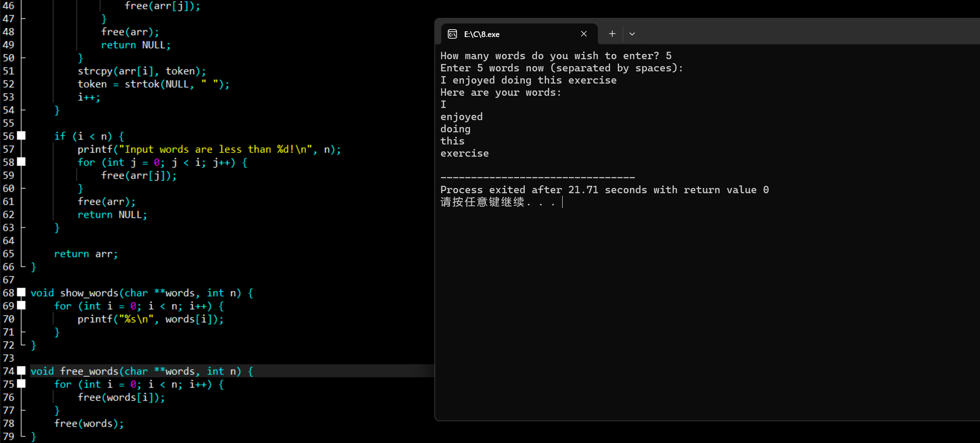Click line number 73 in the gutter

[8, 358]
